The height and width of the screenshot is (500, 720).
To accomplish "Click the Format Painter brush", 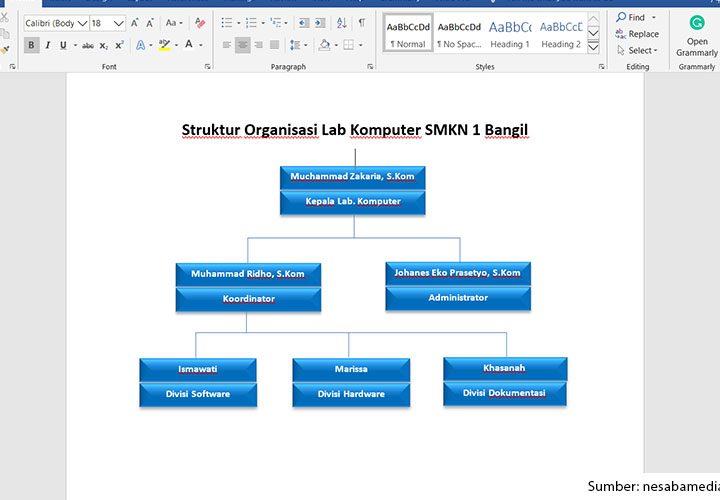I will [5, 50].
